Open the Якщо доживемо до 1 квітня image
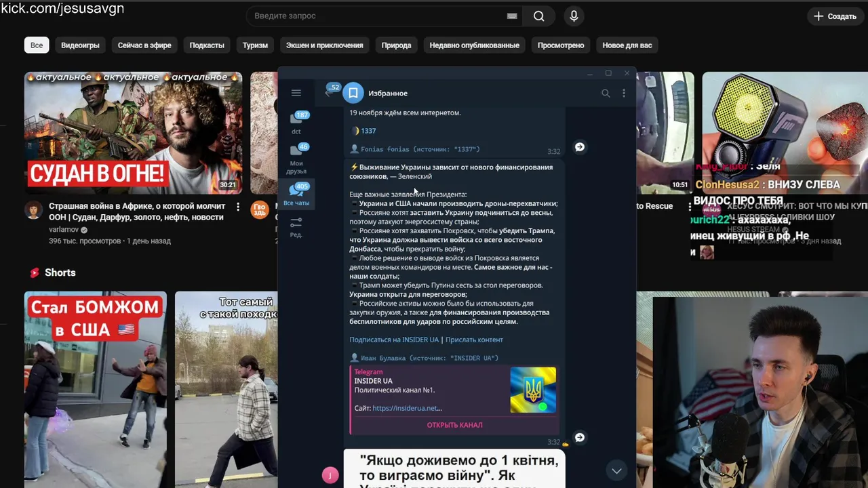 coord(454,469)
